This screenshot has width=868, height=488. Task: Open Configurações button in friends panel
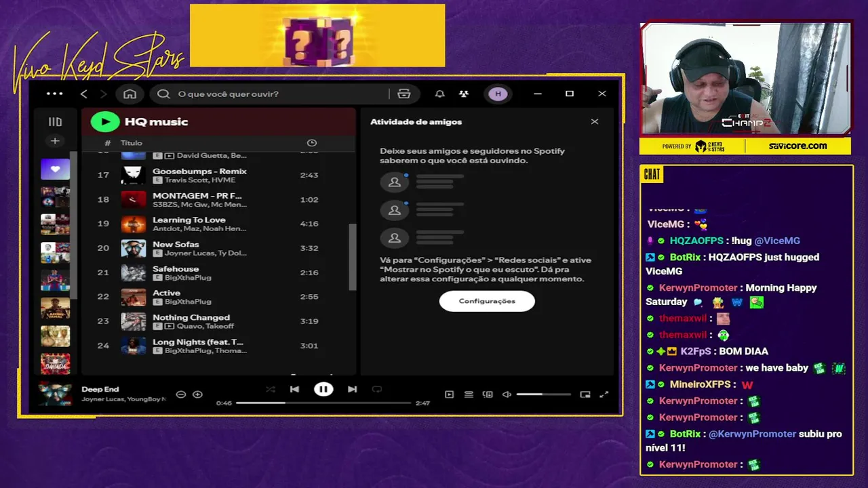[x=487, y=301]
